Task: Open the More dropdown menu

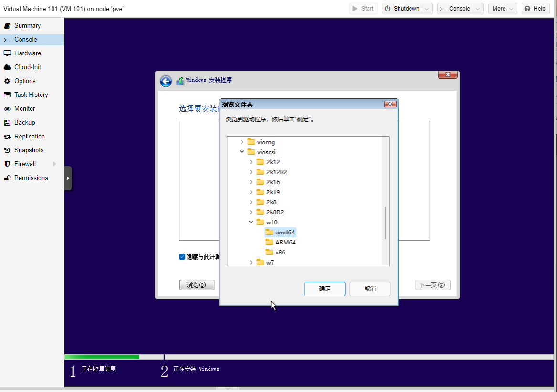Action: 502,9
